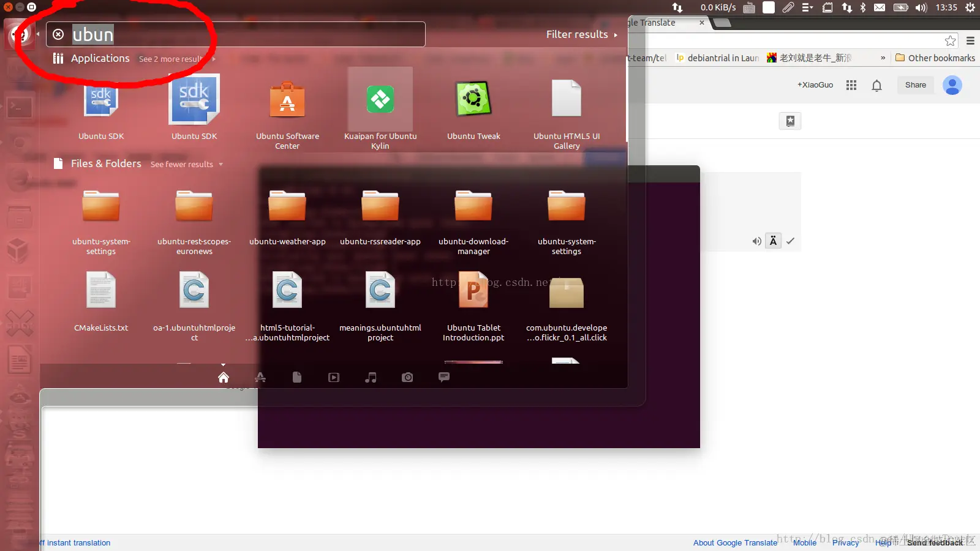Image resolution: width=980 pixels, height=551 pixels.
Task: Listen to the translation with the speaker icon
Action: tap(757, 241)
